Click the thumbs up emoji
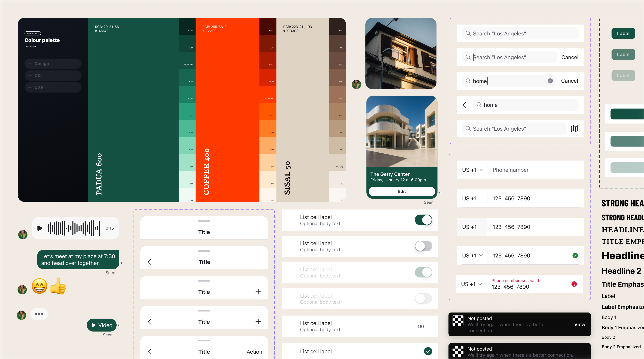 pyautogui.click(x=58, y=286)
